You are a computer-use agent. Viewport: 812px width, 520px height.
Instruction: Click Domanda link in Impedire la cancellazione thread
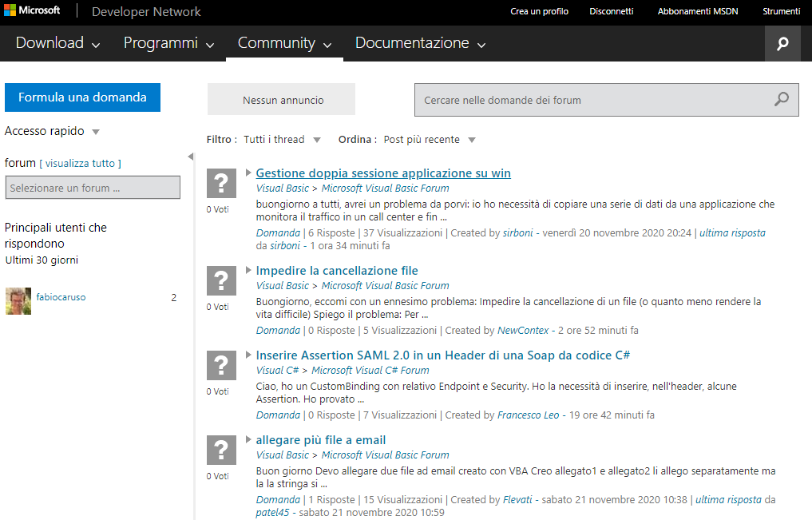[278, 331]
